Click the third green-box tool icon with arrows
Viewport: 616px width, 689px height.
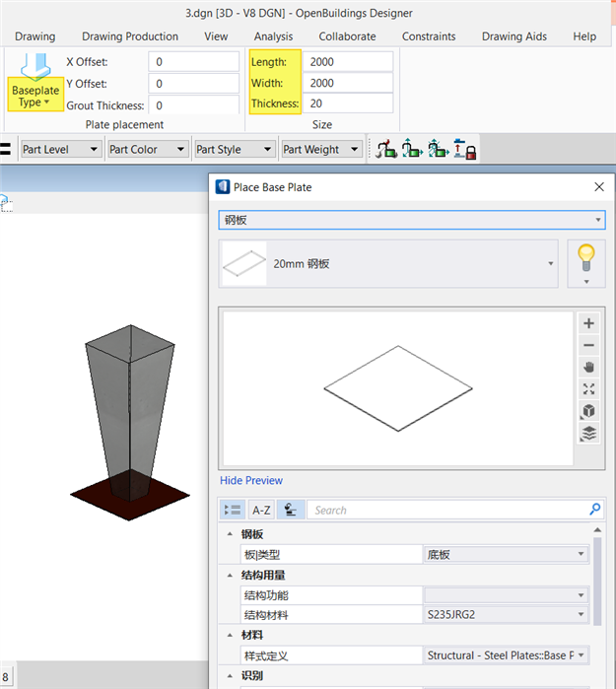(438, 149)
